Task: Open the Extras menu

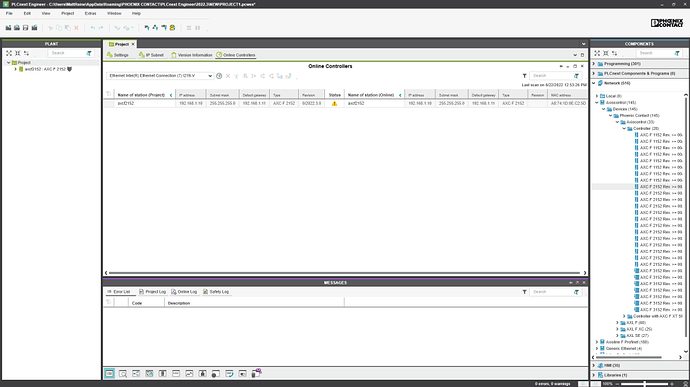Action: (91, 14)
